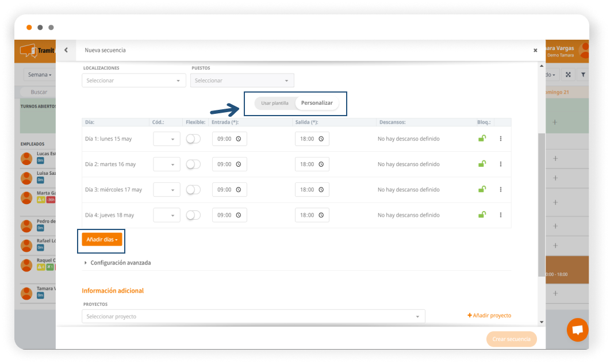Click clock icon in Día 1 Entrada field
The width and height of the screenshot is (610, 364).
click(239, 139)
